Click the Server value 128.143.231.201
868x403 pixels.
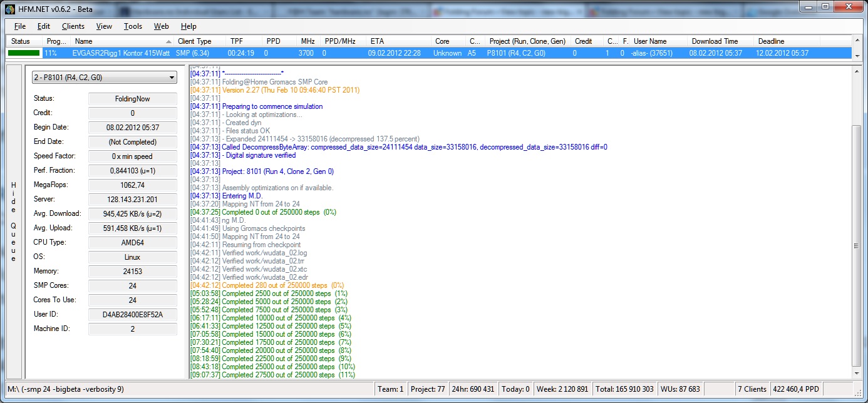pyautogui.click(x=132, y=200)
